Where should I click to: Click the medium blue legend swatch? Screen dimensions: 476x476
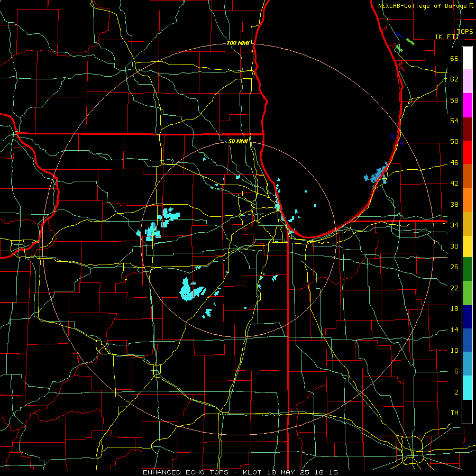(x=467, y=340)
